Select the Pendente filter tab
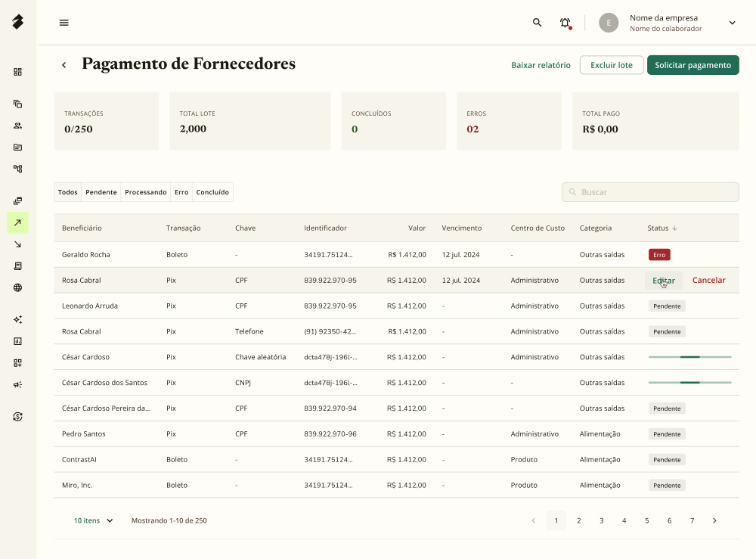This screenshot has height=559, width=756. coord(101,192)
